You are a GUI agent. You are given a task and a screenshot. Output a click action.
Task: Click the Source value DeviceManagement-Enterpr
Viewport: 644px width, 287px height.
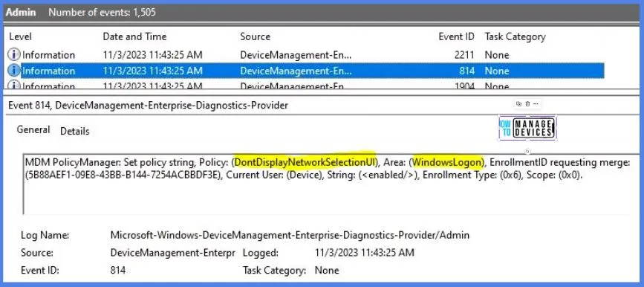point(172,253)
